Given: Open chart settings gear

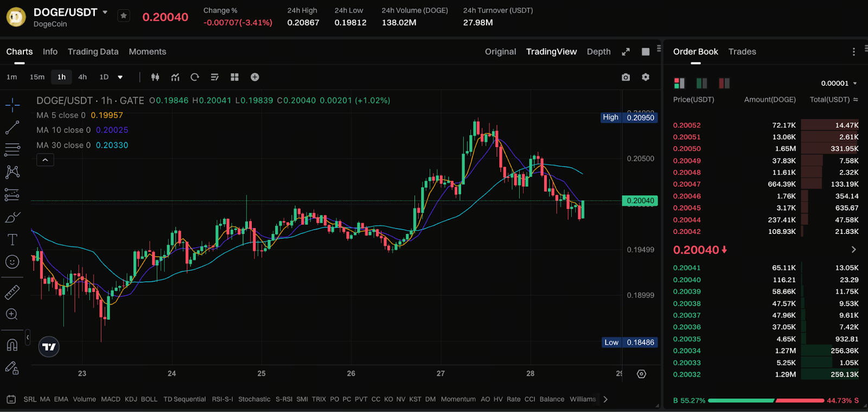Looking at the screenshot, I should [646, 77].
